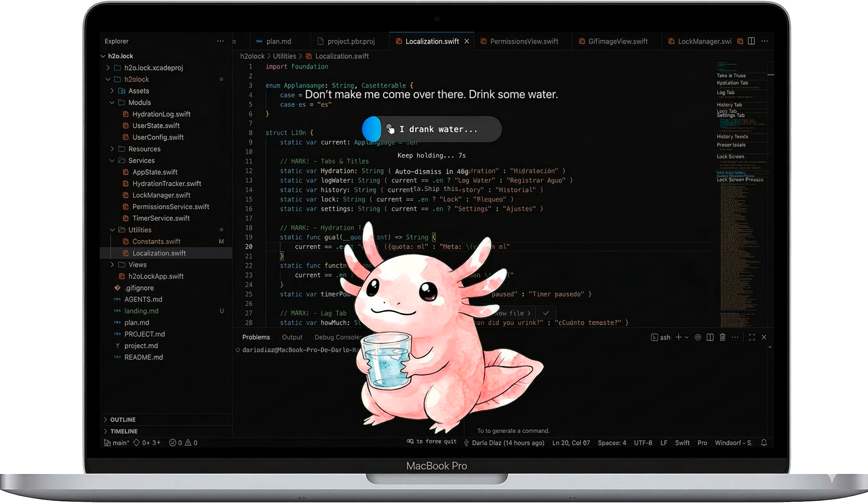The image size is (868, 503).
Task: Maximize the terminal panel size
Action: (x=751, y=337)
